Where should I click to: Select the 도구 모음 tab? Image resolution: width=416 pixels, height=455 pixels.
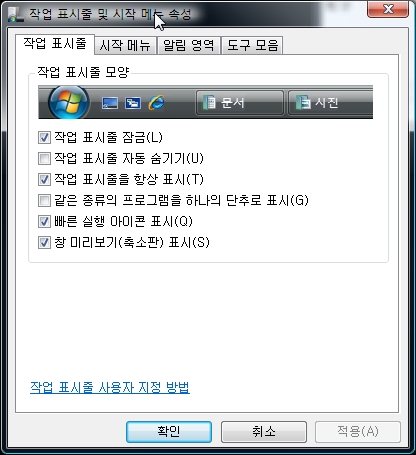pos(252,45)
